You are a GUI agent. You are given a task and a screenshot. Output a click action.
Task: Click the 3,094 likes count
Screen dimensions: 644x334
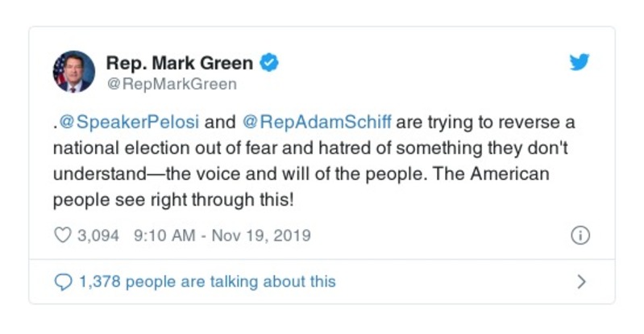click(98, 236)
